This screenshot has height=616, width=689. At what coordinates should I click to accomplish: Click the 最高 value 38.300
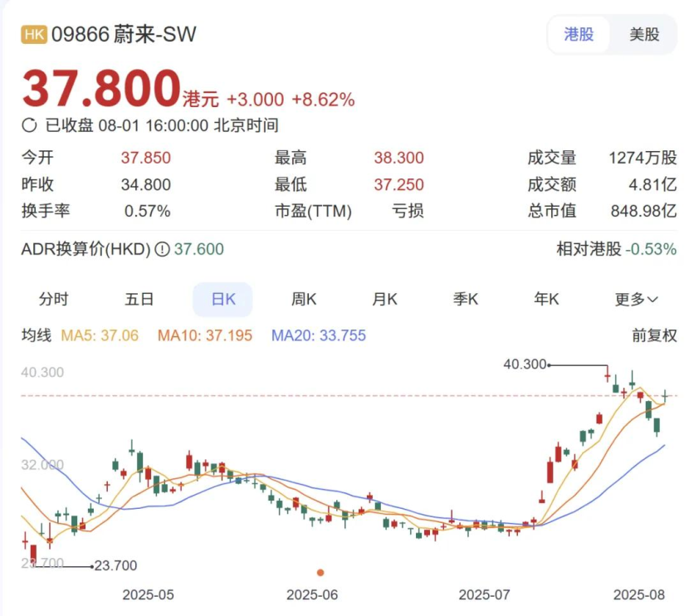(399, 158)
